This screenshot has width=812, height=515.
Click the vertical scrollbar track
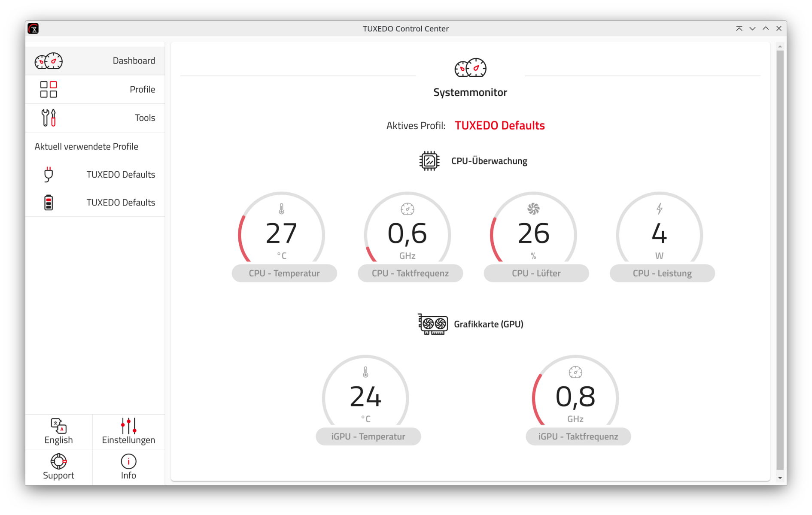pos(780,257)
